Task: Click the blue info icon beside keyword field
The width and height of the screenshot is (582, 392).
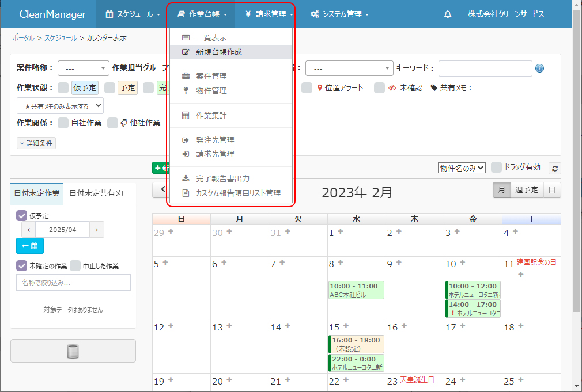Action: click(539, 68)
